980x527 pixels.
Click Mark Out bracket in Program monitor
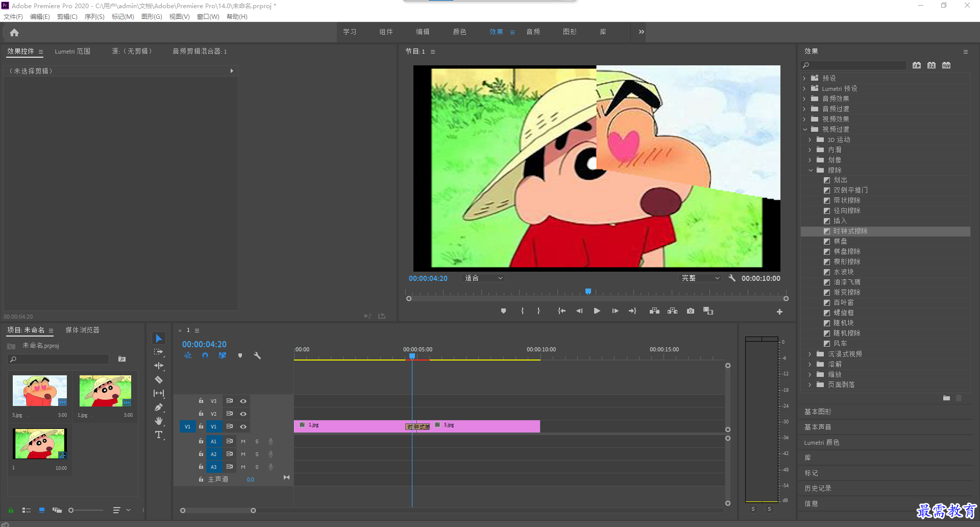[538, 311]
